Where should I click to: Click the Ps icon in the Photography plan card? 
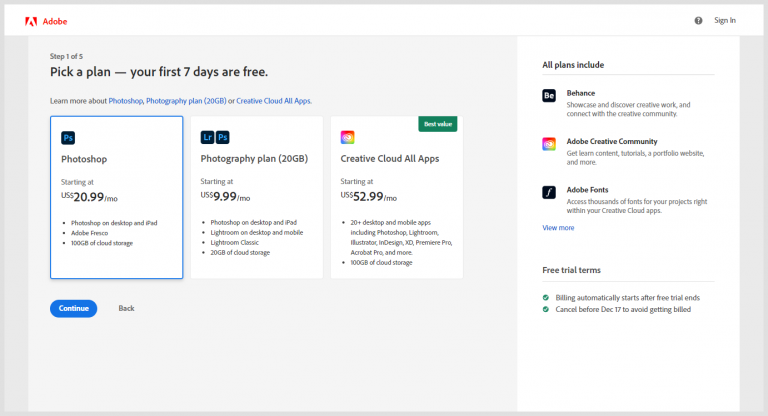click(x=223, y=137)
